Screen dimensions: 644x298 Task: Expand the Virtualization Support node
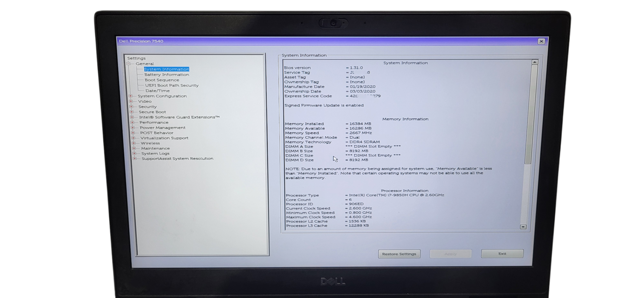(133, 138)
